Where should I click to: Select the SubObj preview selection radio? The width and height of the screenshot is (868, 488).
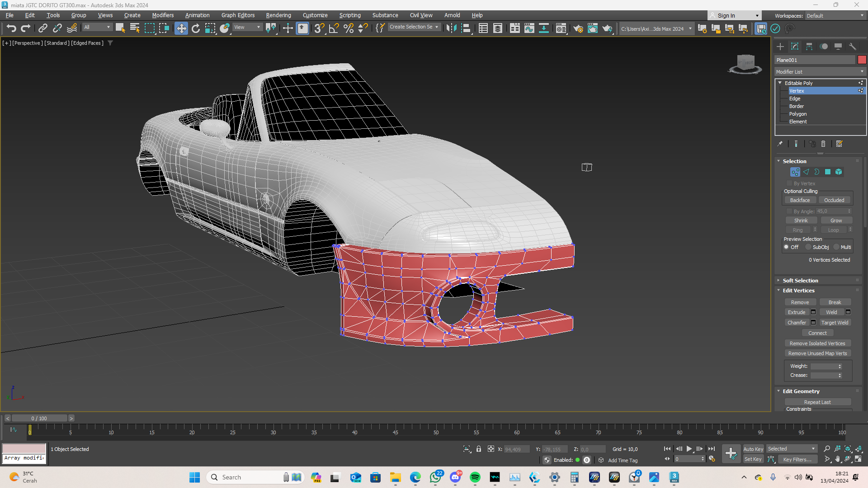coord(809,247)
